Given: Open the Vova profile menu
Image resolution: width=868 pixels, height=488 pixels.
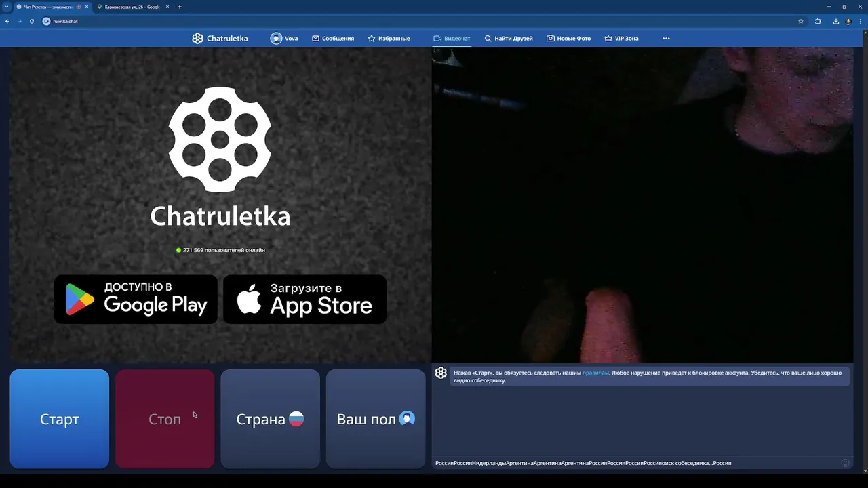Looking at the screenshot, I should click(x=284, y=39).
